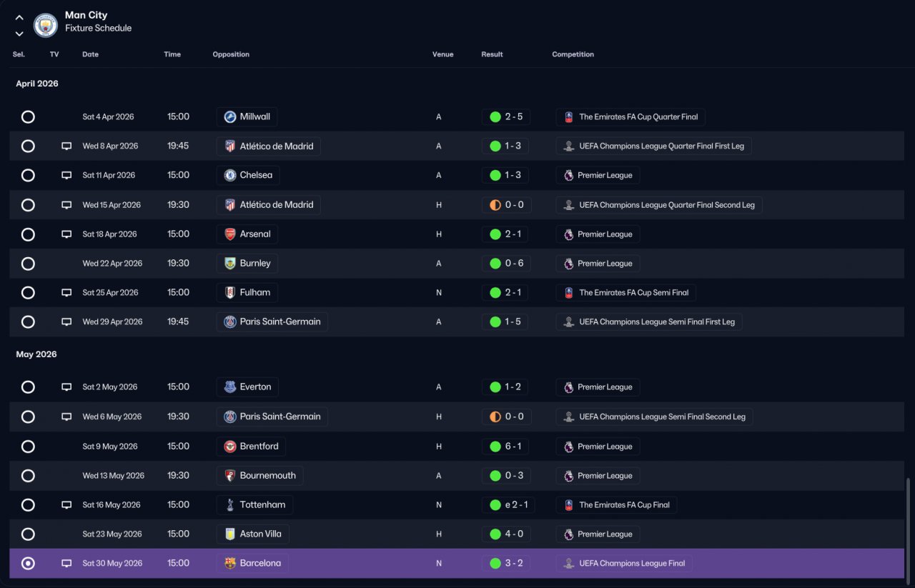Image resolution: width=915 pixels, height=588 pixels.
Task: Open the Barcelona club button
Action: (x=253, y=563)
